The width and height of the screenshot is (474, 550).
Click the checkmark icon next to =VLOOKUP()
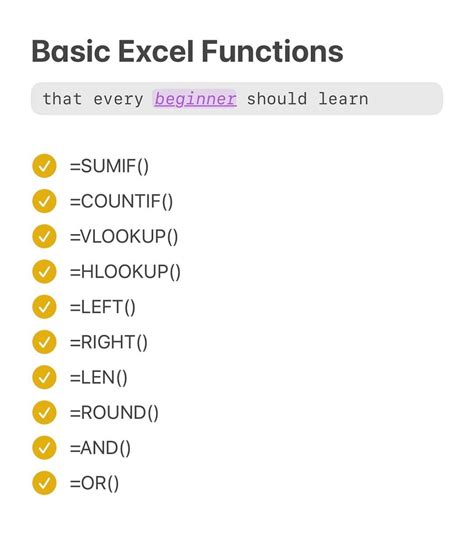pos(44,236)
